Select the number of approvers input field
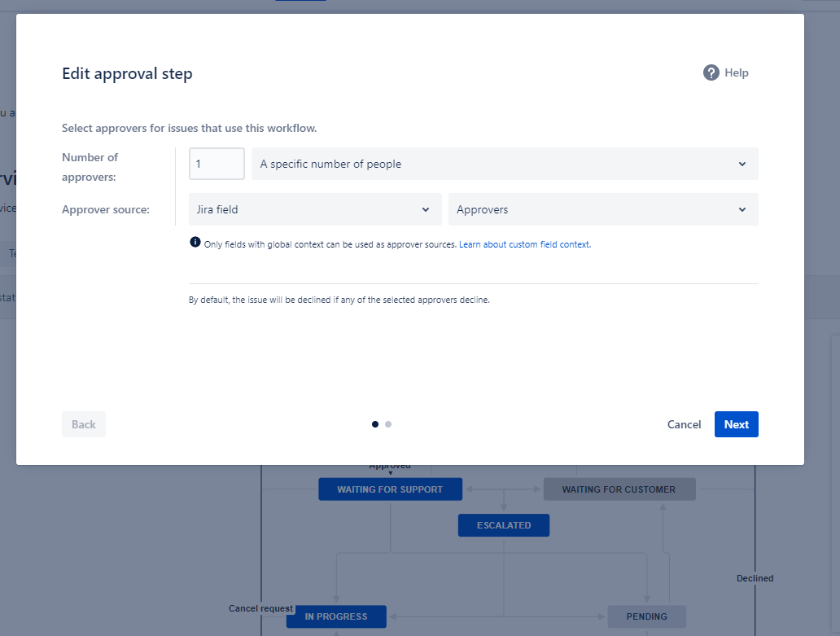The width and height of the screenshot is (840, 636). click(x=217, y=164)
